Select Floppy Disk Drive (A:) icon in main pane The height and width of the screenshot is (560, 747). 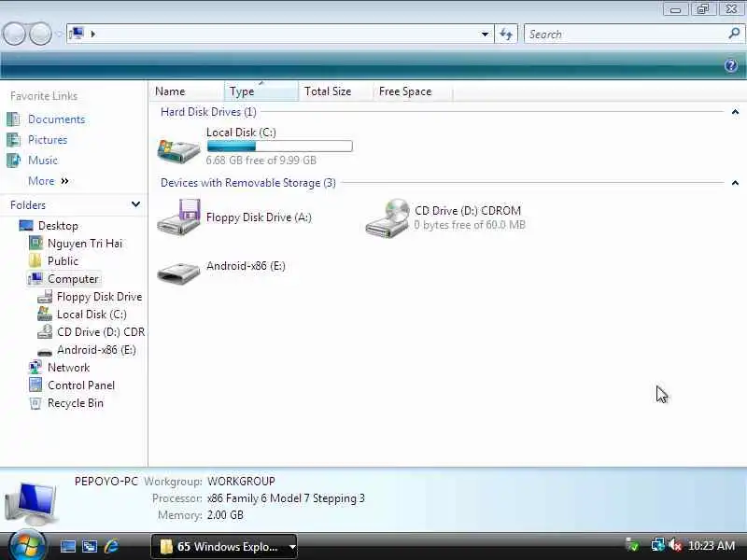pos(178,217)
